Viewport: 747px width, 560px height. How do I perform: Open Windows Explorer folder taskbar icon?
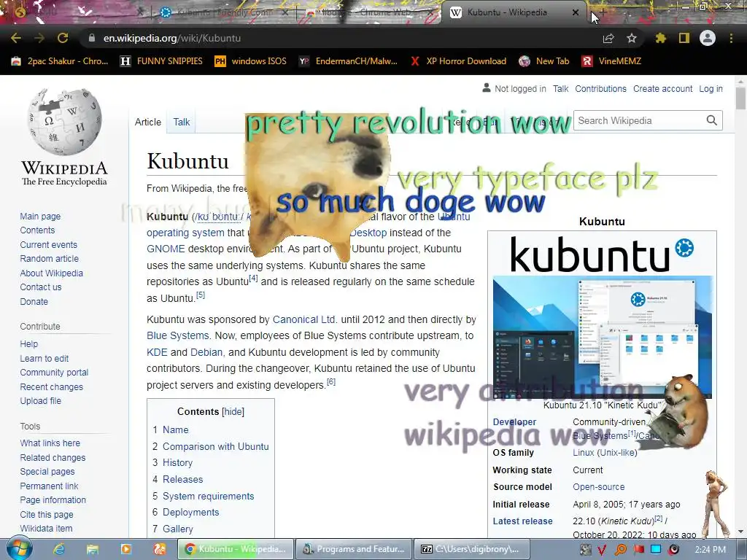click(93, 549)
